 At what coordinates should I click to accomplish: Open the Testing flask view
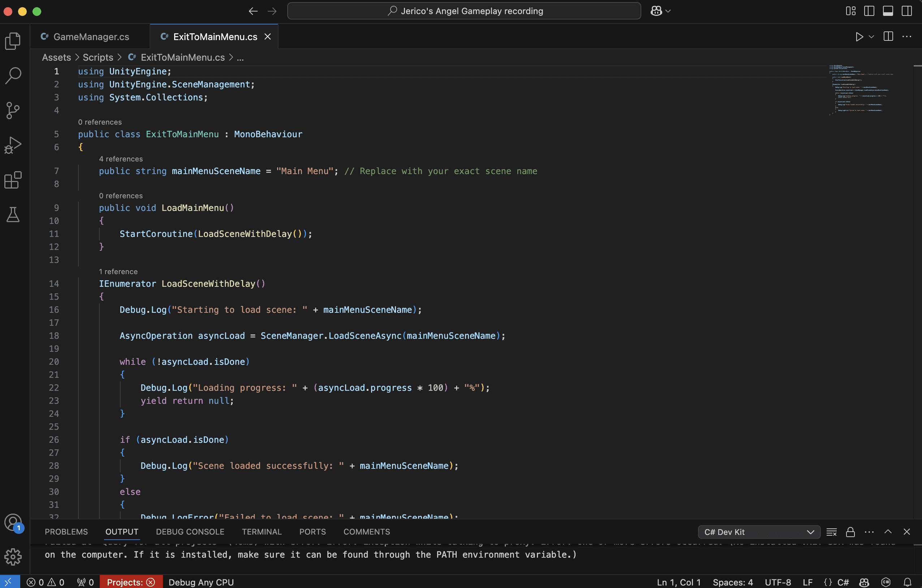coord(13,215)
